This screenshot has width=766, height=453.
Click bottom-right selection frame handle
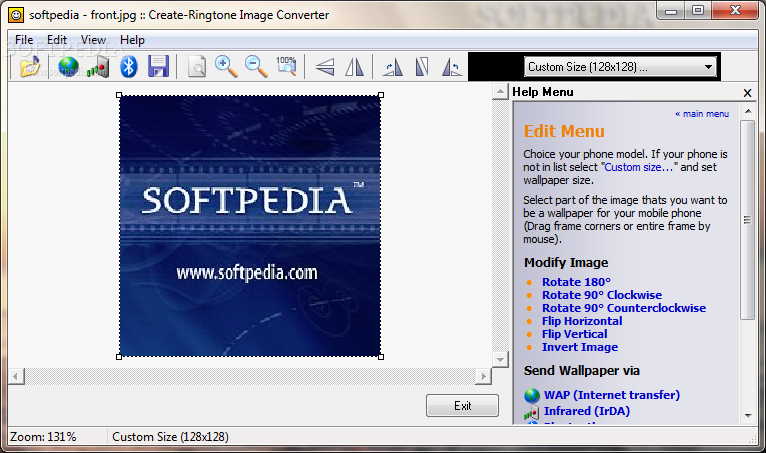(x=381, y=357)
